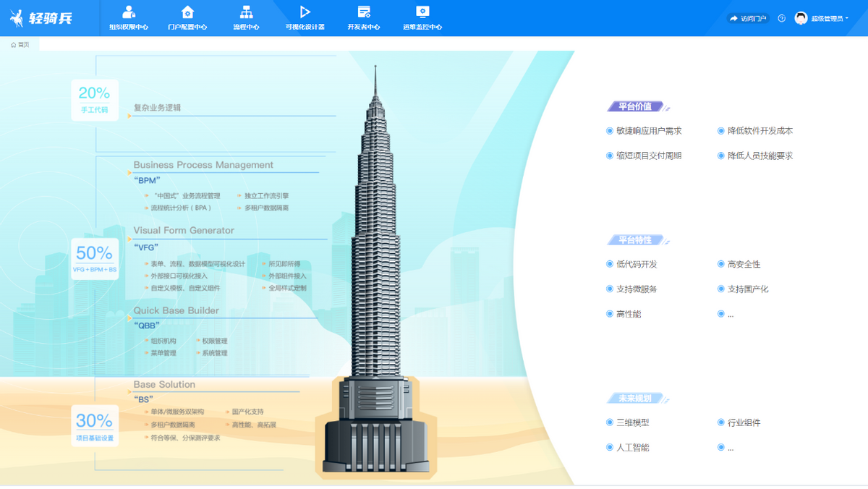Image resolution: width=868 pixels, height=489 pixels.
Task: Open the 开发者中心 document icon
Action: pyautogui.click(x=364, y=12)
